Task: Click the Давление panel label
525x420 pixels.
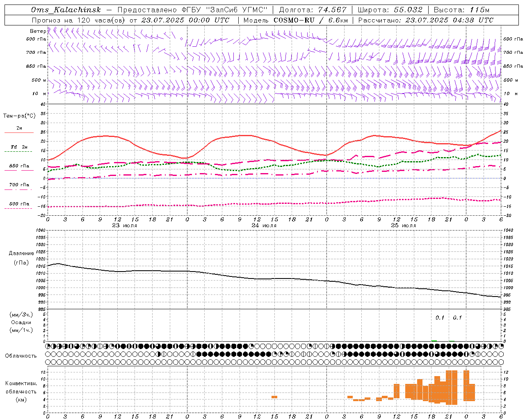Action: [21, 253]
